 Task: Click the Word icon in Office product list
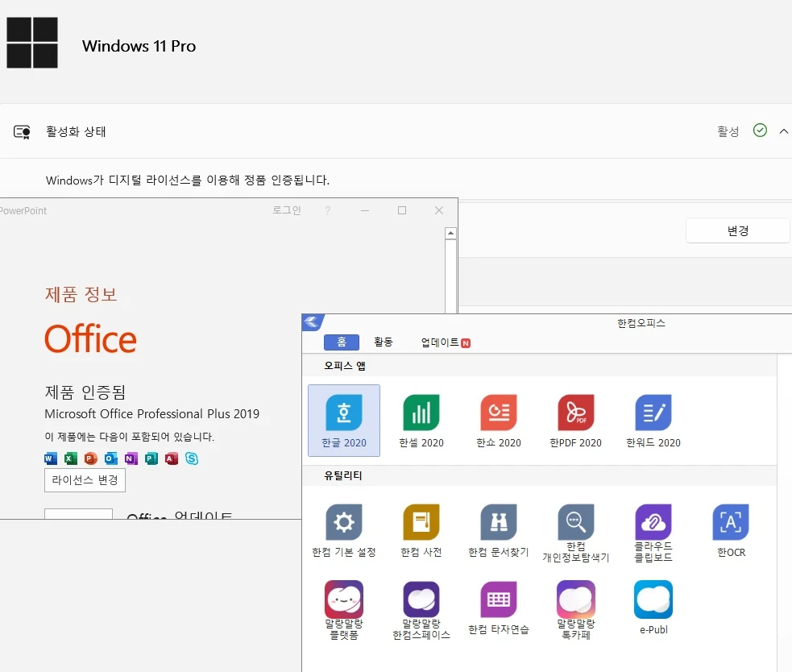coord(51,458)
